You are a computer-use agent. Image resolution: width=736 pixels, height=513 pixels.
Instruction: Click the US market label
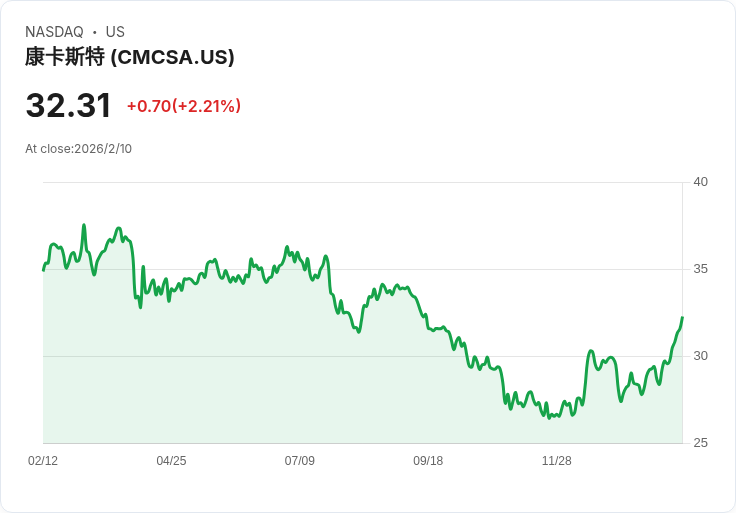point(115,32)
